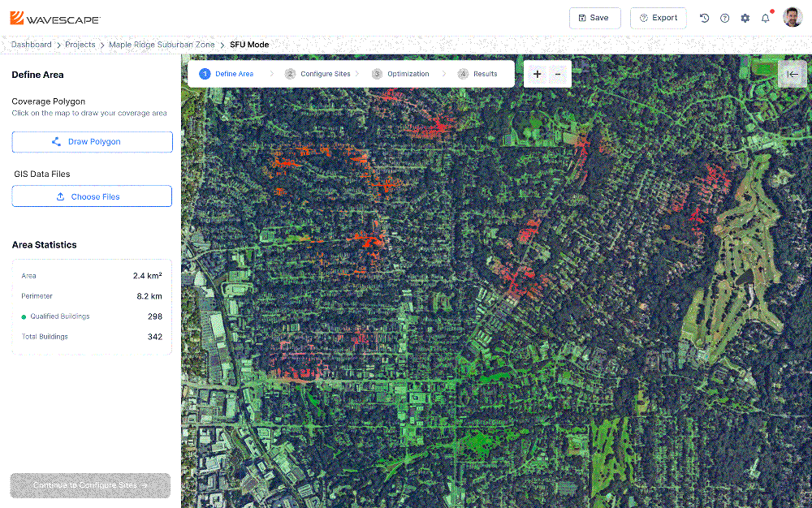The width and height of the screenshot is (812, 508).
Task: Click the step 1 number circle
Action: (x=205, y=74)
